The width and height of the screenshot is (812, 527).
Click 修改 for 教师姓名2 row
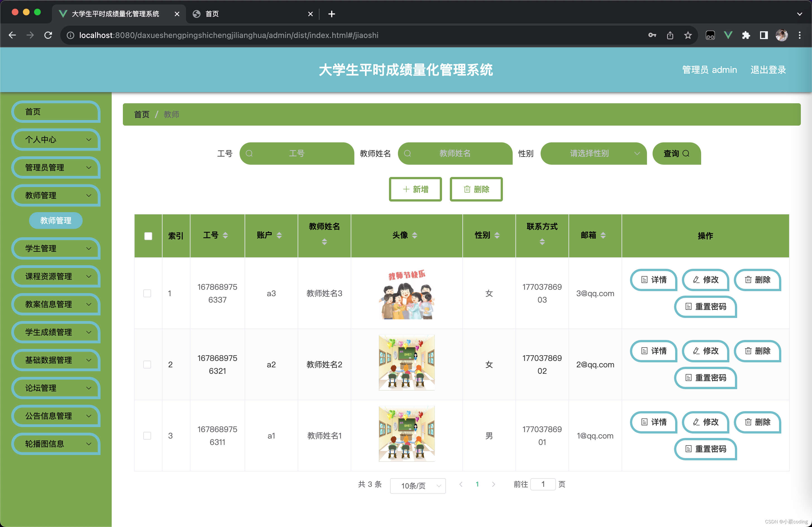pos(705,351)
